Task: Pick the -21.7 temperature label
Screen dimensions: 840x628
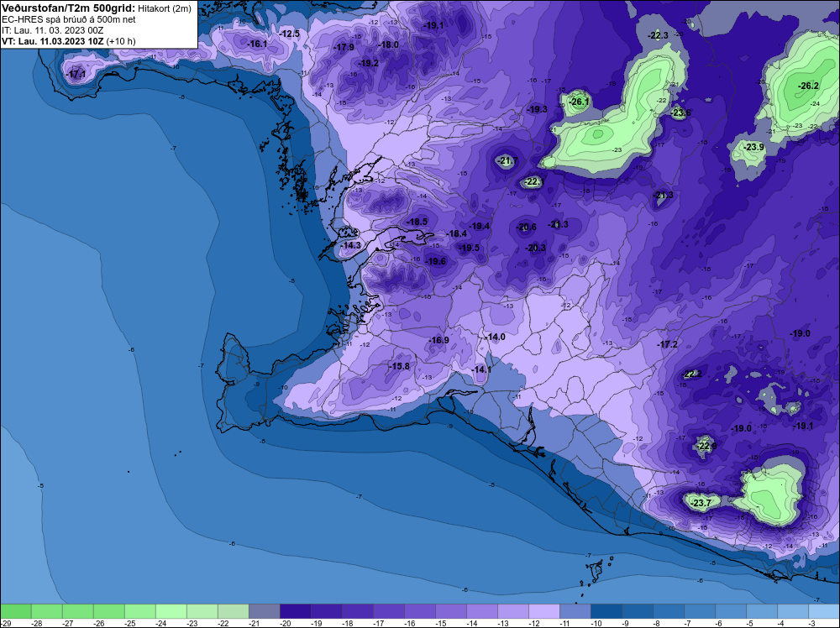Action: tap(507, 160)
